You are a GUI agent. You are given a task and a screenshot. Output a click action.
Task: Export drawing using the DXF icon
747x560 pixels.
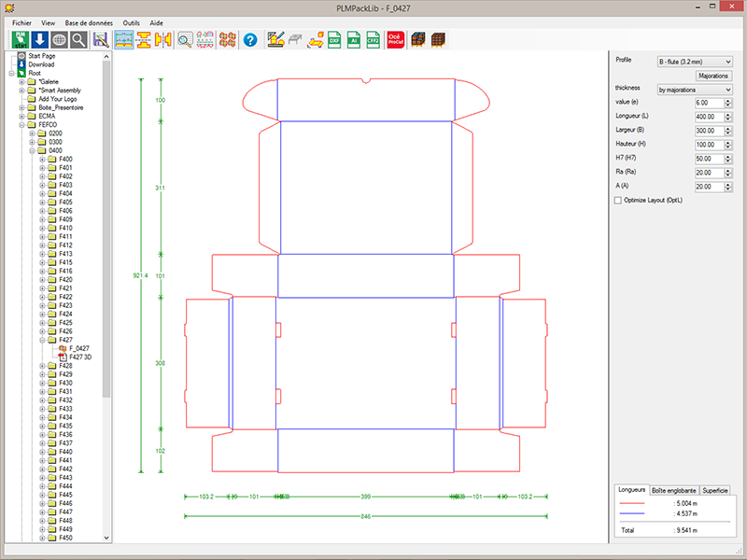point(334,39)
